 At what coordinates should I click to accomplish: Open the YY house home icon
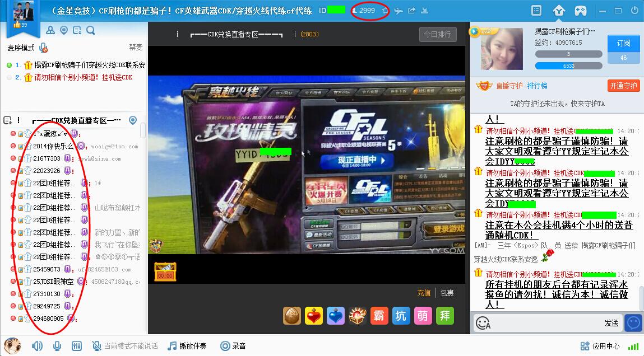click(x=559, y=10)
